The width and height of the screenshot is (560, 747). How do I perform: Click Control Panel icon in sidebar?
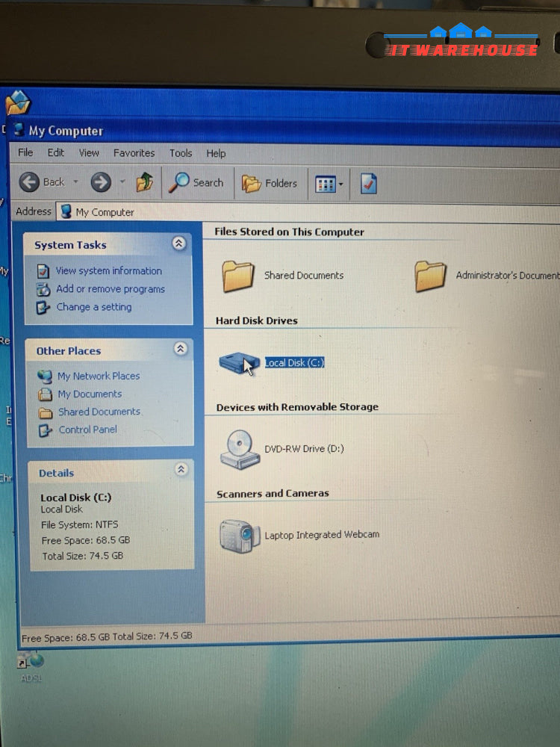click(x=46, y=431)
